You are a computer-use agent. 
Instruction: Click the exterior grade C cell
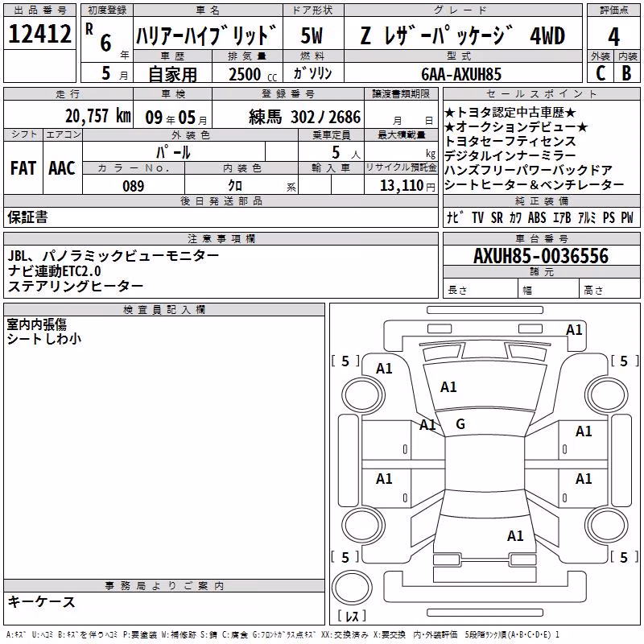tap(601, 73)
